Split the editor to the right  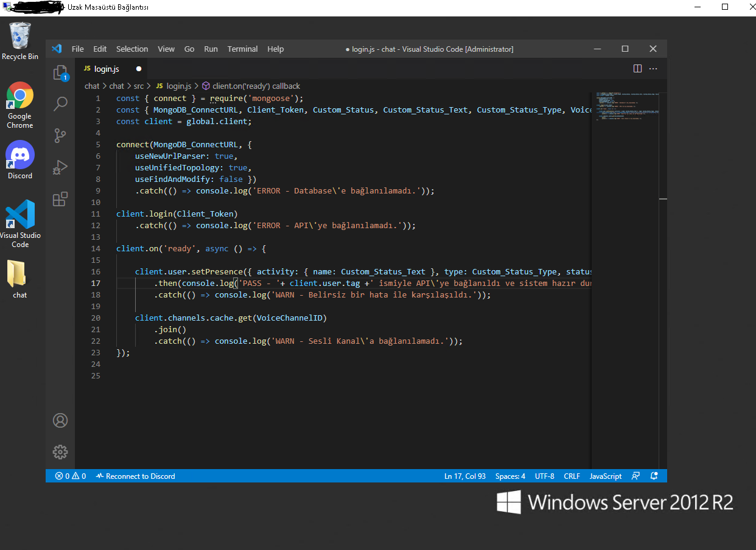click(x=637, y=69)
